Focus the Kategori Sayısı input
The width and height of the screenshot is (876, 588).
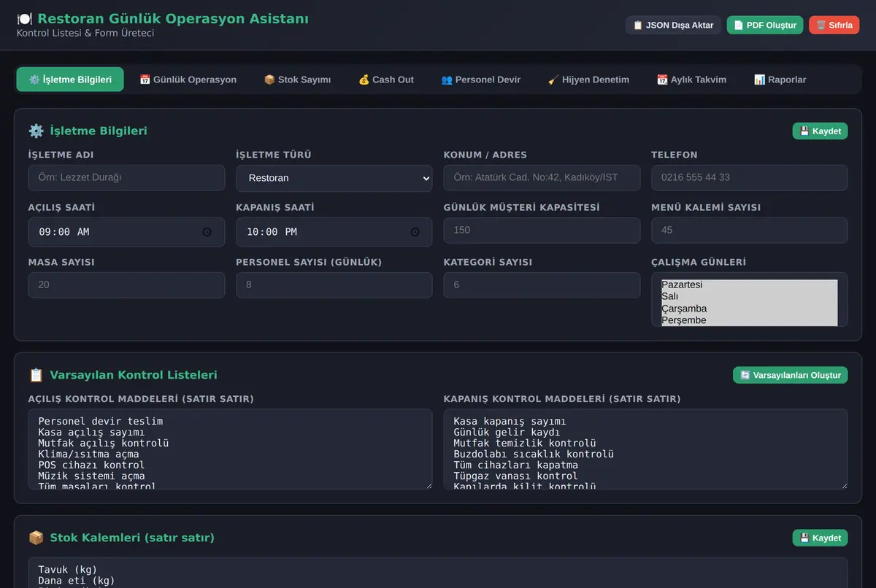[x=542, y=285]
